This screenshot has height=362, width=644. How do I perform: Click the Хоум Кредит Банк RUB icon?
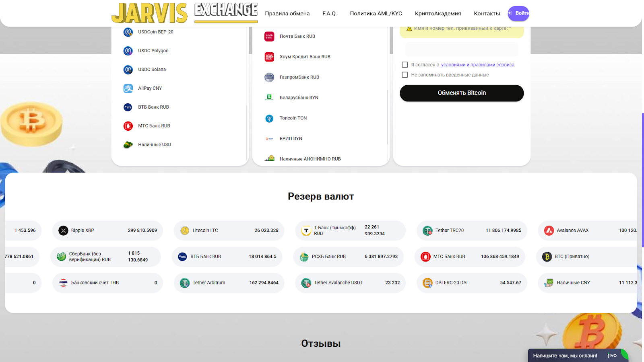click(x=269, y=57)
